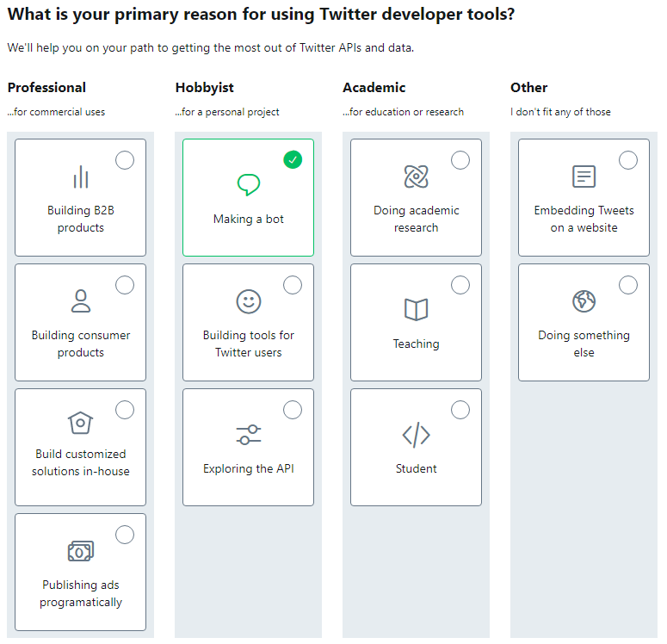Click the 'Building B2B products' label
The height and width of the screenshot is (644, 667).
pyautogui.click(x=80, y=219)
